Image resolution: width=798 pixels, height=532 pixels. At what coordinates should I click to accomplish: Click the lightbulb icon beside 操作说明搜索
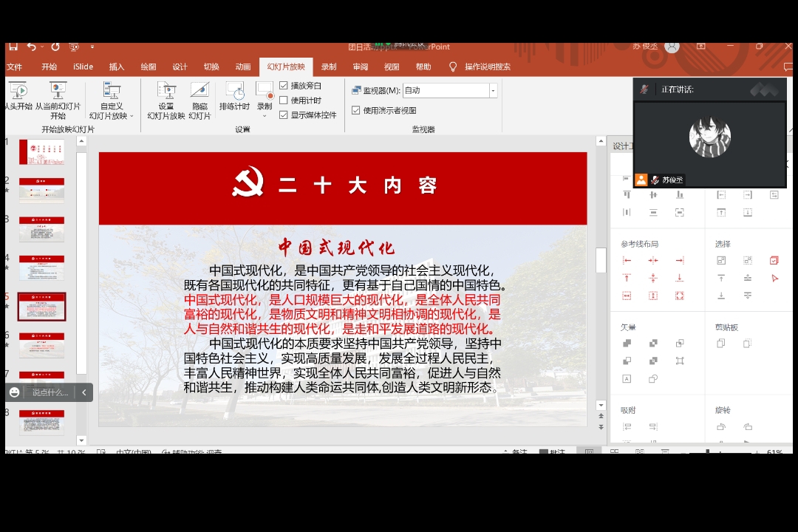[453, 66]
